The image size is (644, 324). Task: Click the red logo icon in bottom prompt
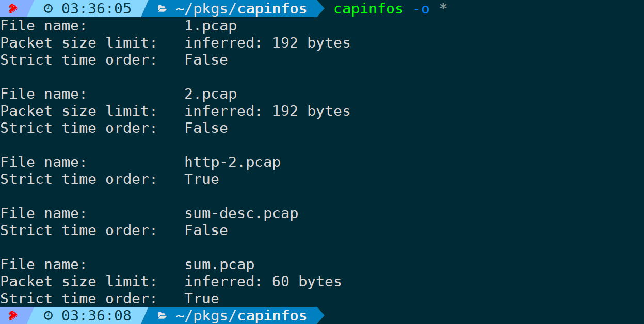[x=13, y=315]
